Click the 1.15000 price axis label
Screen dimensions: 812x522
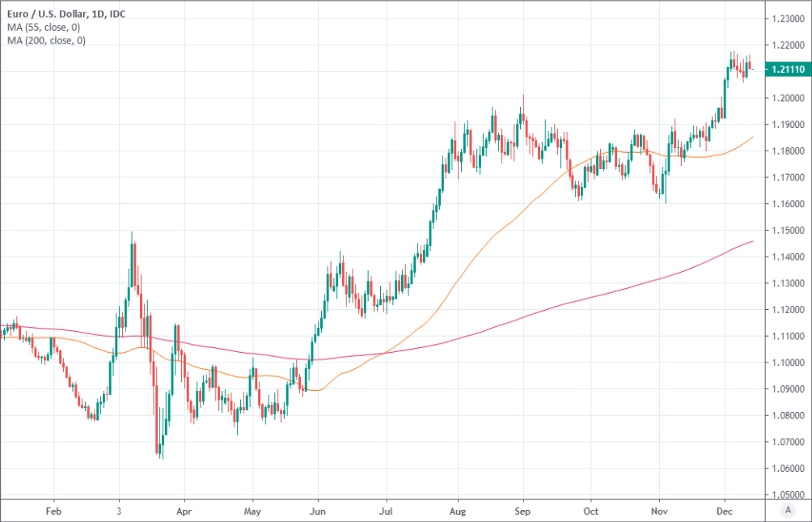pos(789,230)
